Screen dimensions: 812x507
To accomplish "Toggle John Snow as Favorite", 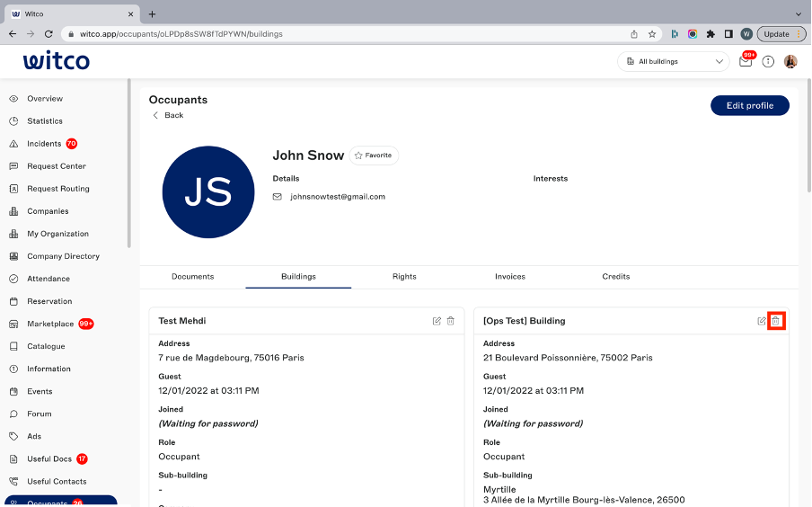I will tap(374, 156).
